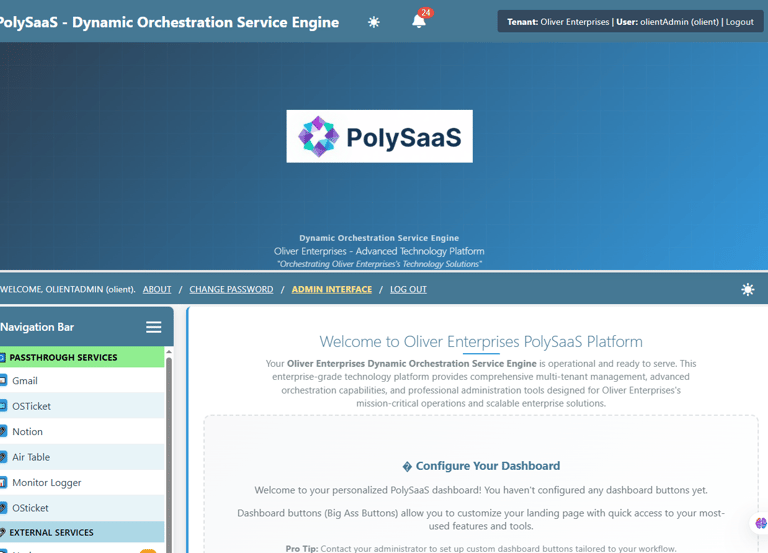This screenshot has width=768, height=553.
Task: Click the OSTicket ticket icon
Action: point(3,406)
